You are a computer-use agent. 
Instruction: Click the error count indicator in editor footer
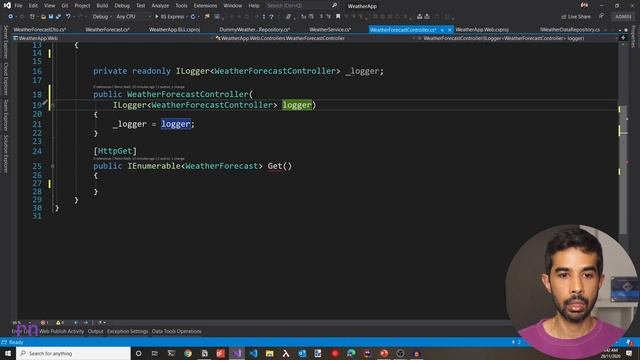(44, 322)
